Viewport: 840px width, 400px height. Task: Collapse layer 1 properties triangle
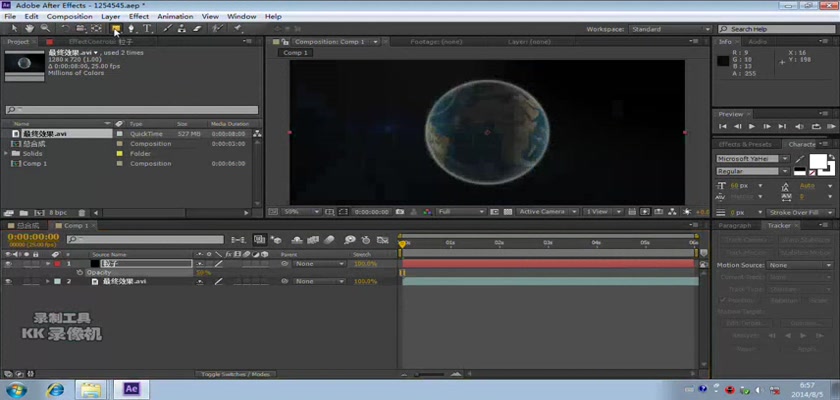(48, 264)
